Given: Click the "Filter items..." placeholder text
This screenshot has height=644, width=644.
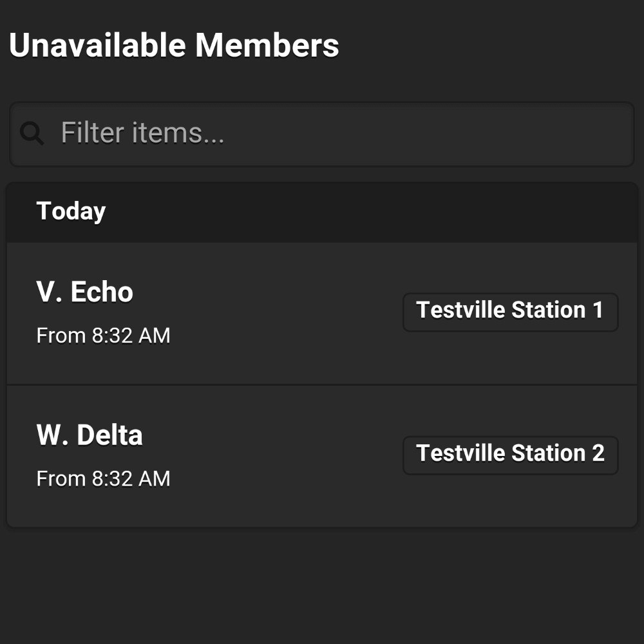Looking at the screenshot, I should pyautogui.click(x=142, y=133).
